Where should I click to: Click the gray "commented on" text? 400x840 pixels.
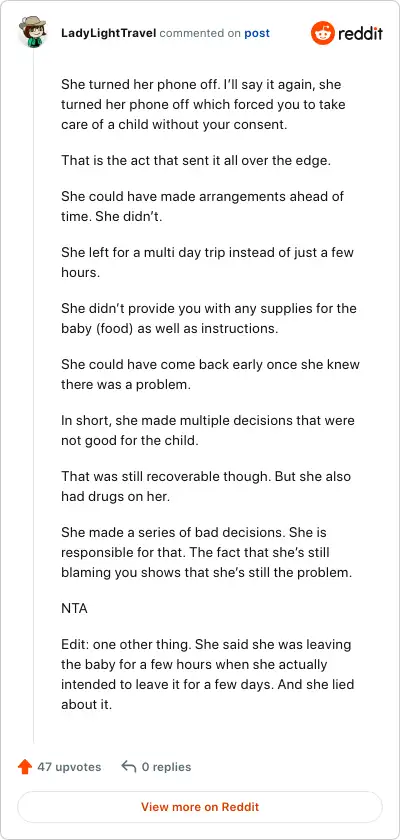pos(200,33)
